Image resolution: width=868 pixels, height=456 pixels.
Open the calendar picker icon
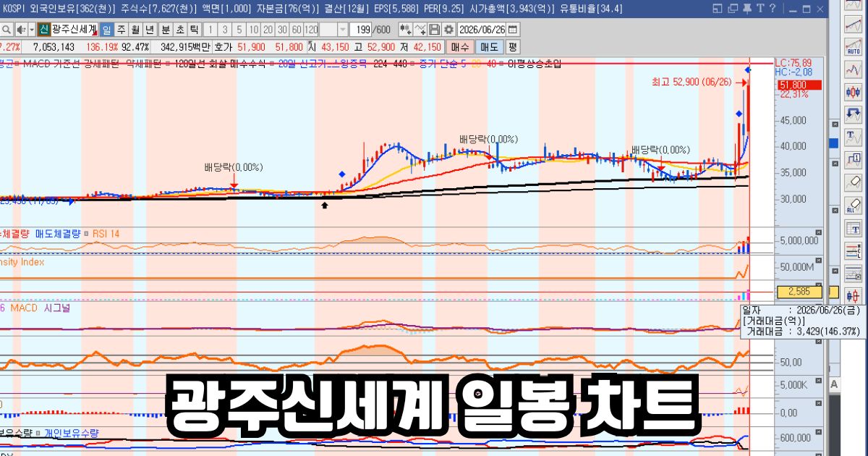(x=512, y=29)
